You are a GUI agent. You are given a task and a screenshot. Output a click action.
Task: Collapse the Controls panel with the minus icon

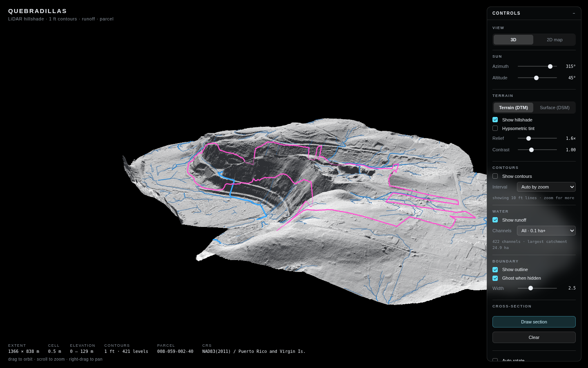tap(574, 13)
